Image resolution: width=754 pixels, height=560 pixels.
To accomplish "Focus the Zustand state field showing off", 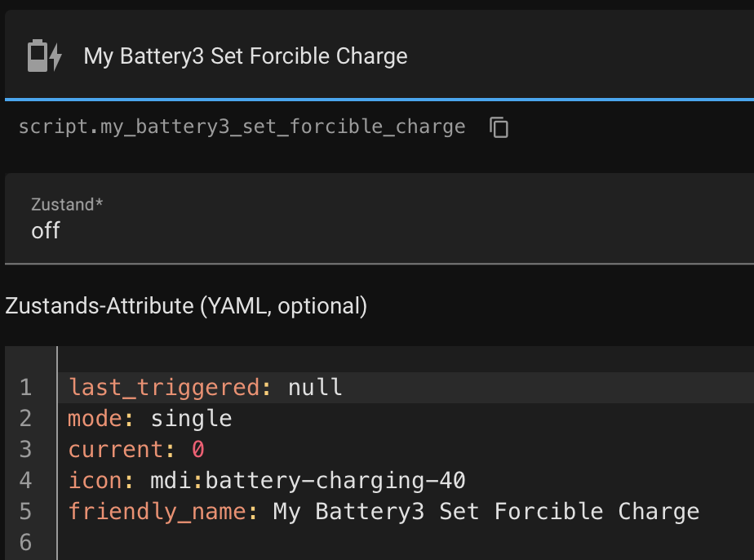I will pyautogui.click(x=326, y=231).
